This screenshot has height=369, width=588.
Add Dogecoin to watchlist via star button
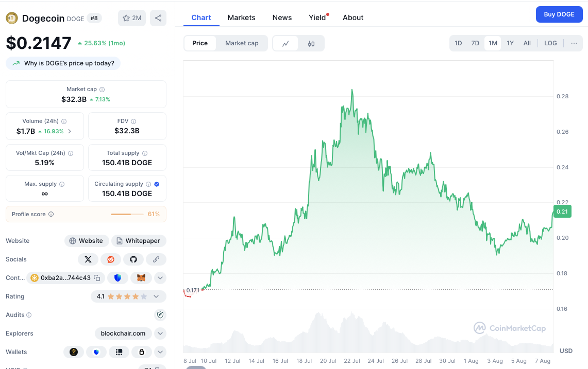pyautogui.click(x=132, y=18)
